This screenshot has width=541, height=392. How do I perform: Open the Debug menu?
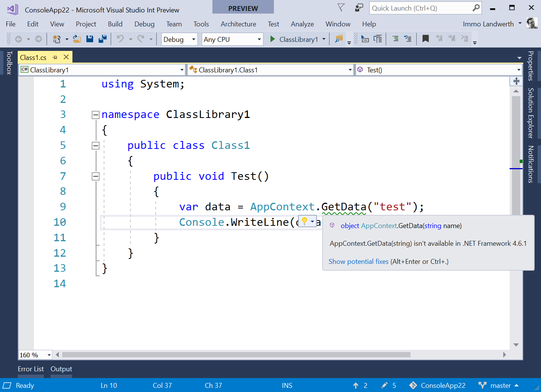pos(144,24)
